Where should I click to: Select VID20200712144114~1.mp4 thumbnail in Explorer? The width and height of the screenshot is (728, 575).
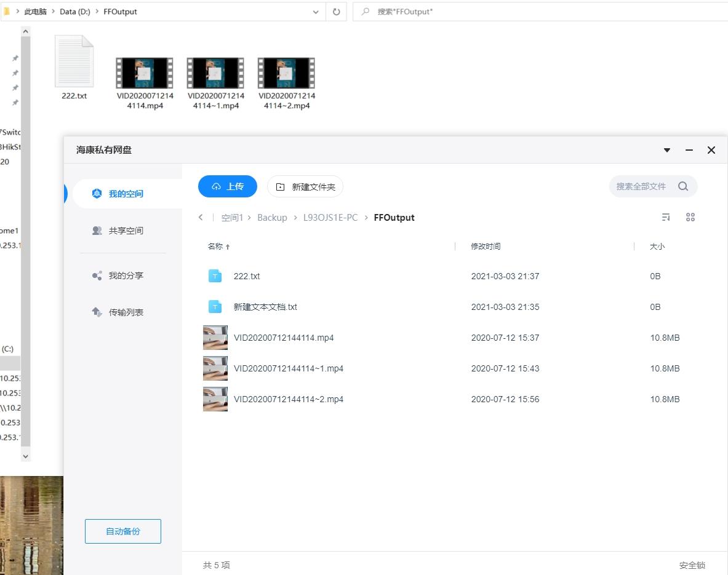[x=215, y=73]
